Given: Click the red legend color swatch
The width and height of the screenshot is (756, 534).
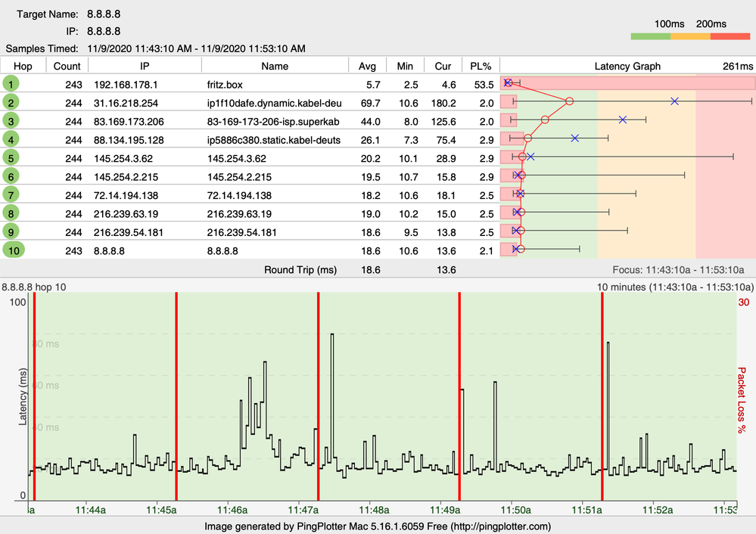Looking at the screenshot, I should tap(730, 36).
